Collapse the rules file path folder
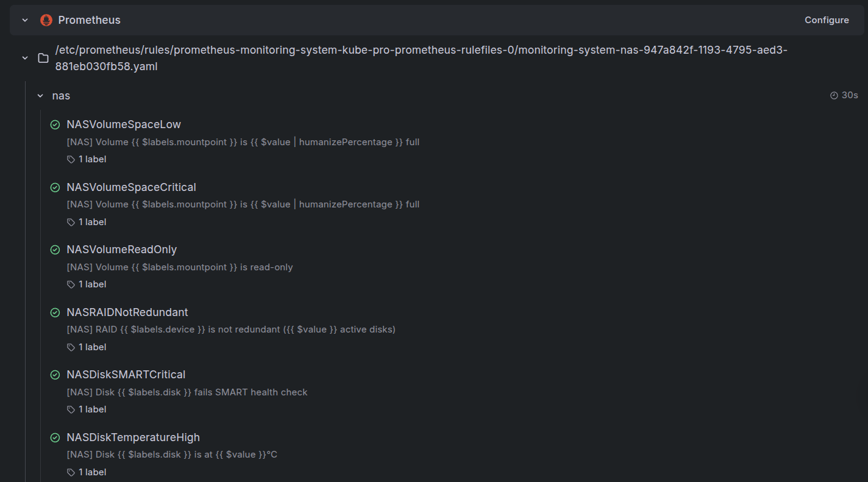The image size is (868, 482). (x=25, y=58)
